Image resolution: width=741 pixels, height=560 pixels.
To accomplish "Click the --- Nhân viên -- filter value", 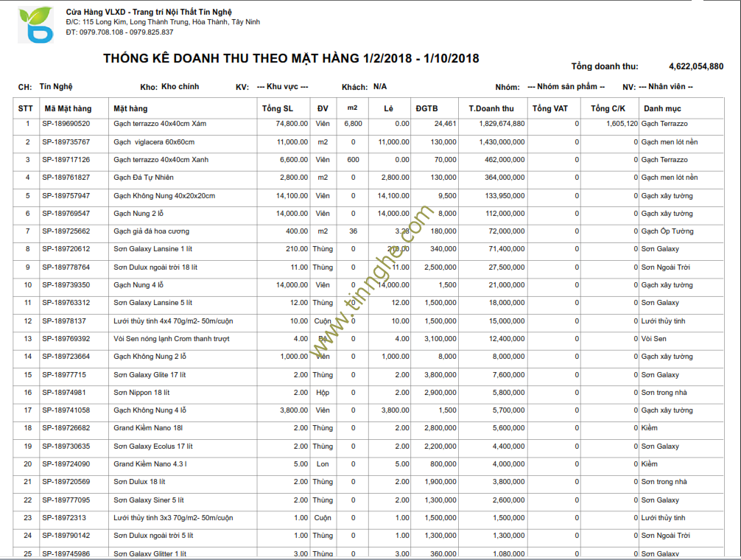I will 666,86.
